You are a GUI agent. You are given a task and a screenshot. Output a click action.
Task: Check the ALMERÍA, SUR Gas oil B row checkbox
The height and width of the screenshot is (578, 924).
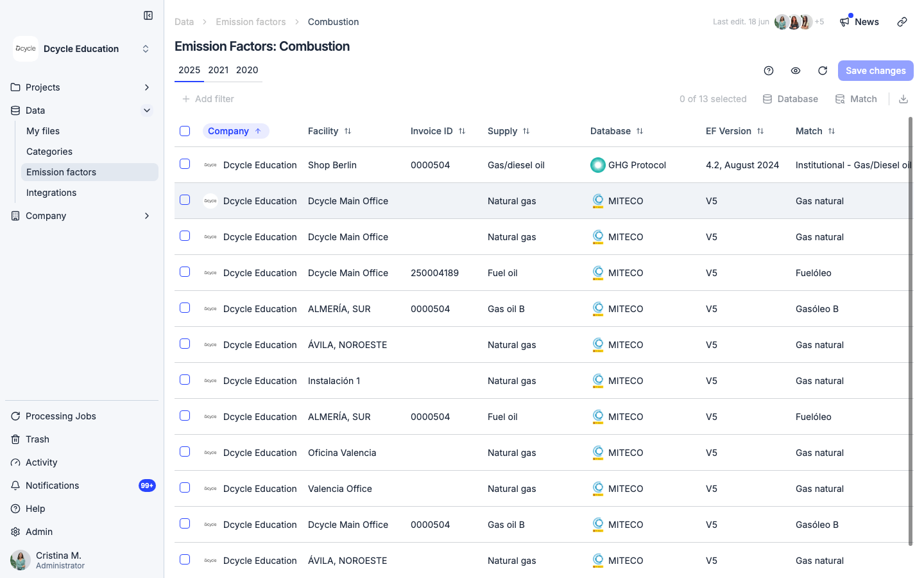tap(185, 308)
